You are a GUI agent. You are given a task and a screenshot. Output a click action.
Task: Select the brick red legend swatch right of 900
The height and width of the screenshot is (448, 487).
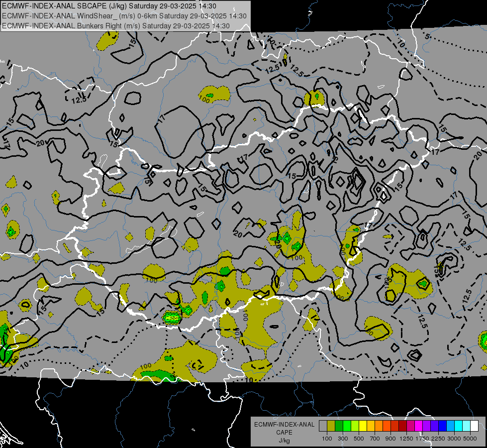(x=395, y=426)
